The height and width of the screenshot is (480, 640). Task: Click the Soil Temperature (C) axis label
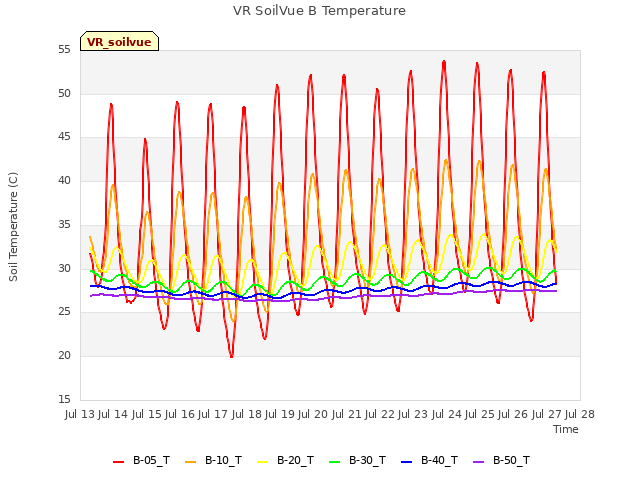coord(13,227)
